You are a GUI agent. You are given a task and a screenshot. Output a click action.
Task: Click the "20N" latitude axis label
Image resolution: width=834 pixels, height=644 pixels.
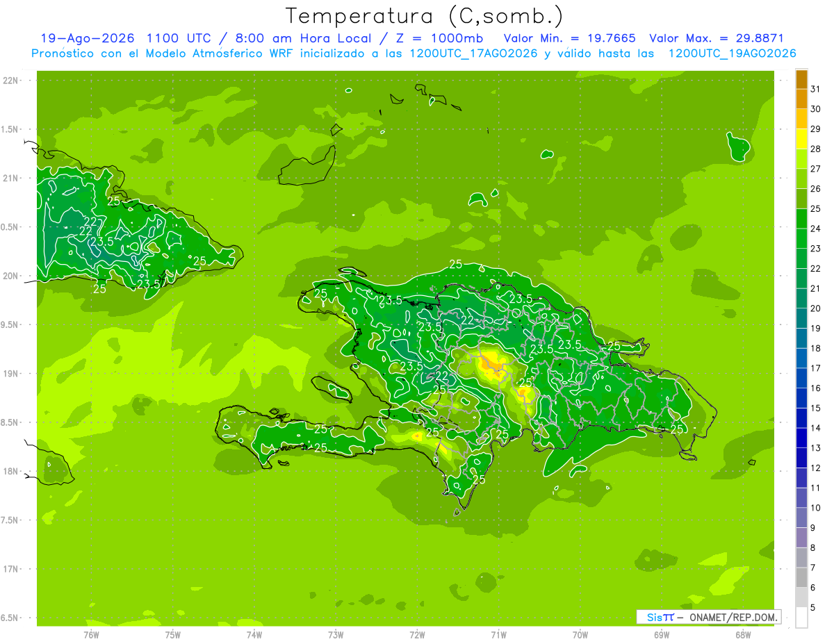[x=10, y=276]
